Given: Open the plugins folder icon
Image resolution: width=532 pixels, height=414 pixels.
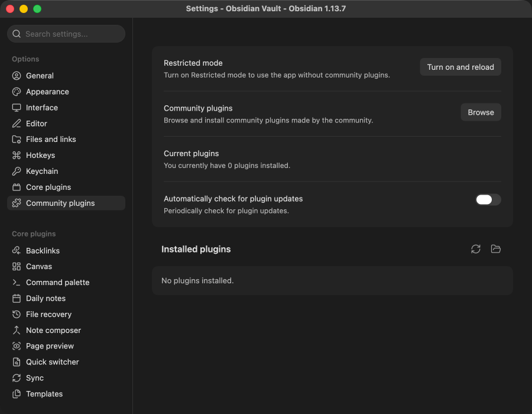Looking at the screenshot, I should click(x=496, y=249).
